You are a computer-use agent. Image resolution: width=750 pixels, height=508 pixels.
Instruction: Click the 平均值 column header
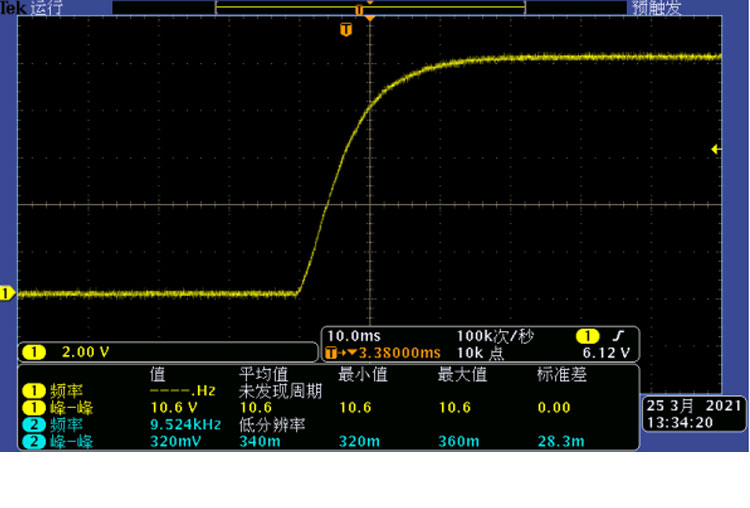point(264,374)
